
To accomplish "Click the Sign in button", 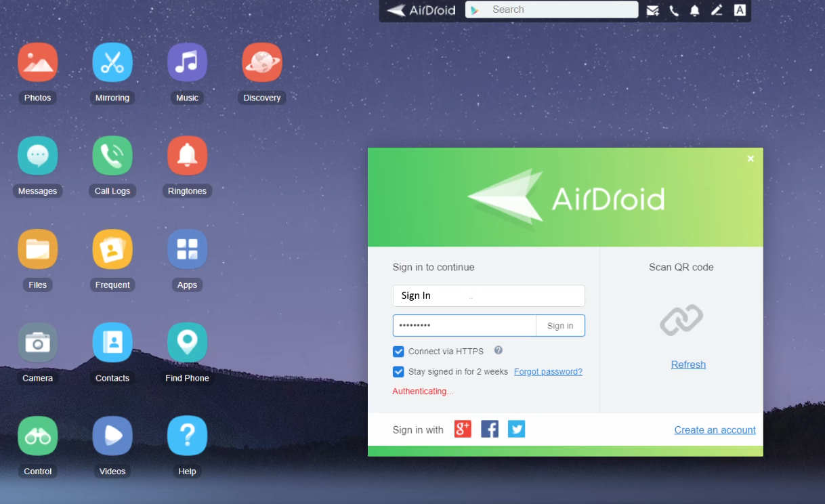I will pyautogui.click(x=560, y=326).
